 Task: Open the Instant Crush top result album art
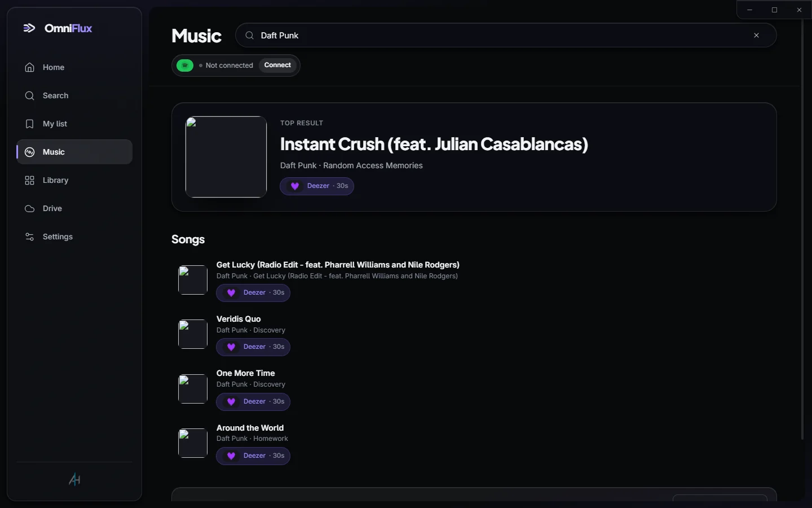coord(226,157)
